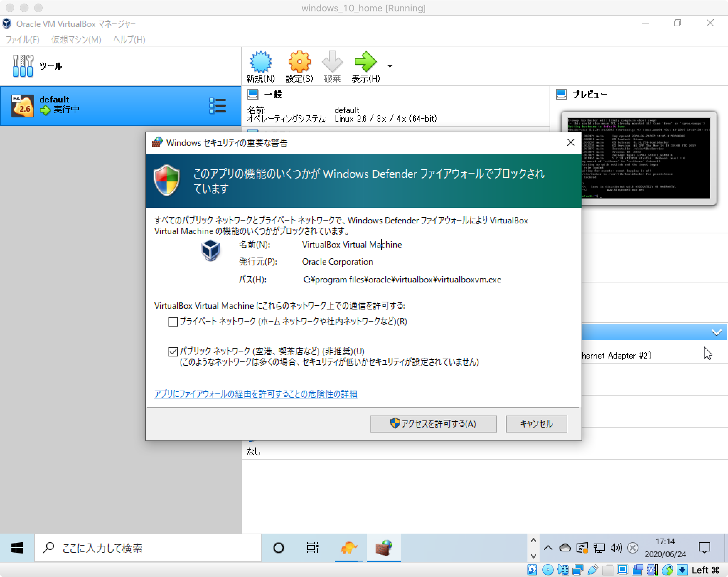Follow the firewall risk details link
This screenshot has width=728, height=577.
point(256,394)
